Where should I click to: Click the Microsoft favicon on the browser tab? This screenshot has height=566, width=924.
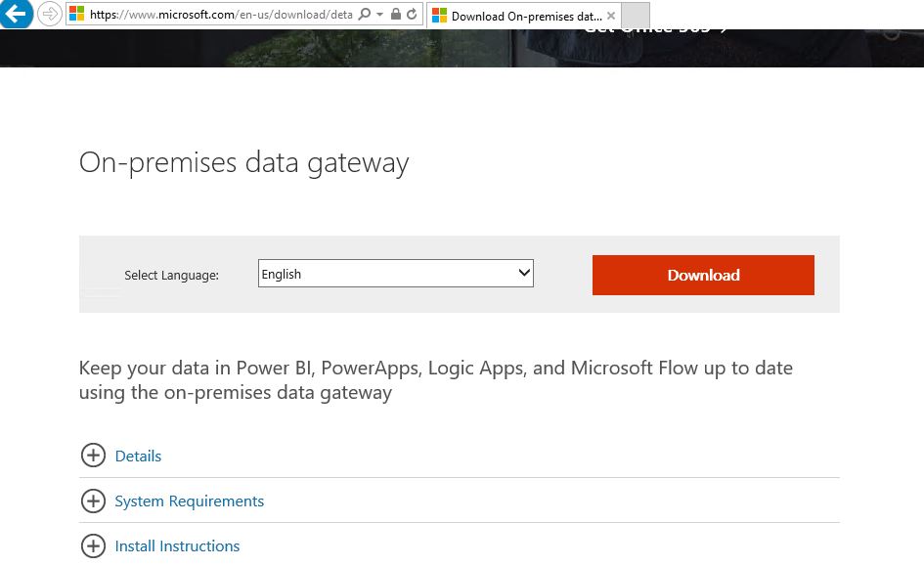[438, 16]
